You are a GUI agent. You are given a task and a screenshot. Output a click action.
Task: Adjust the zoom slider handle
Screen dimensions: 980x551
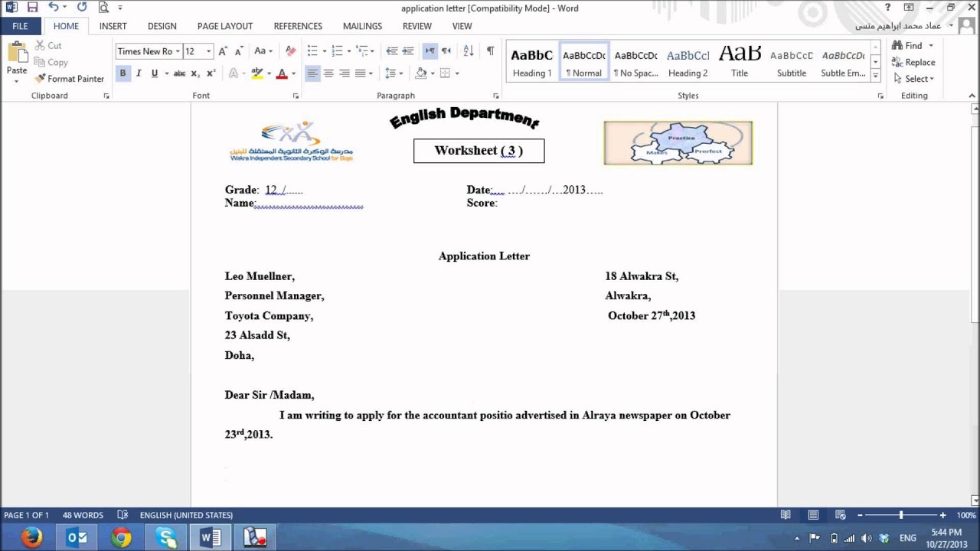[901, 515]
